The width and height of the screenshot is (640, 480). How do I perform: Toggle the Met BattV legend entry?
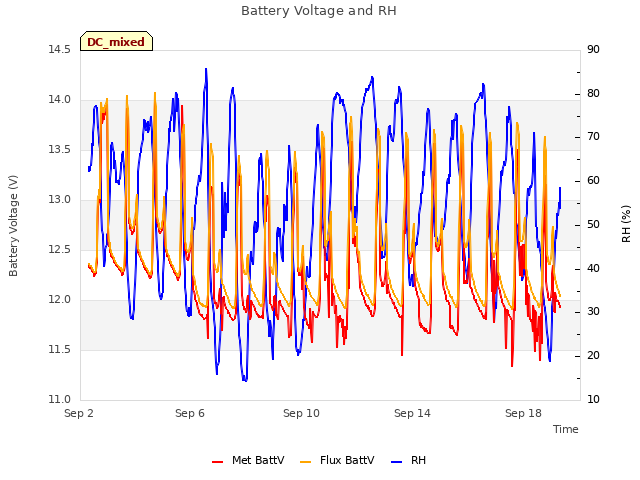[x=248, y=460]
